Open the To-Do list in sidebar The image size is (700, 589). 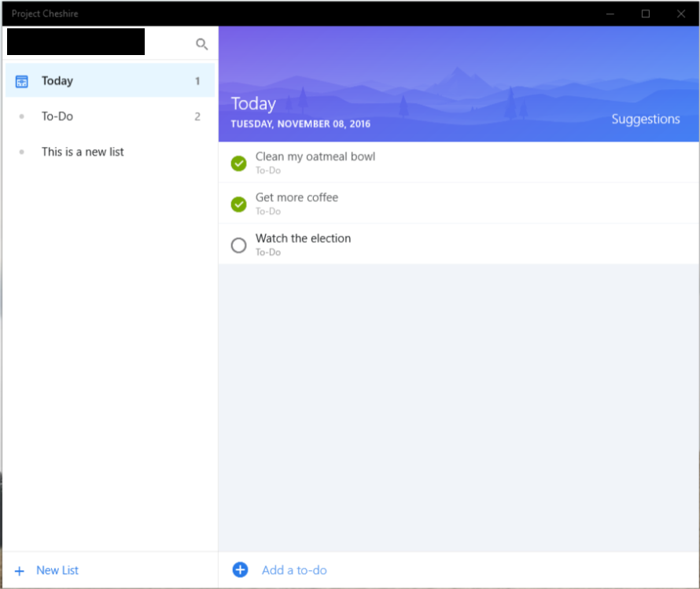(110, 116)
